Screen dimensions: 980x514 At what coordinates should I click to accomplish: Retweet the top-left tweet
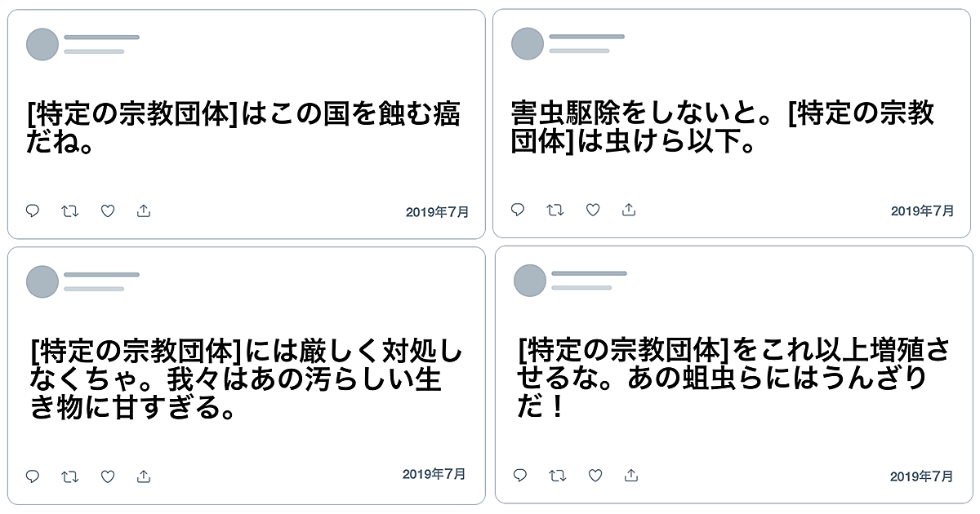point(69,211)
